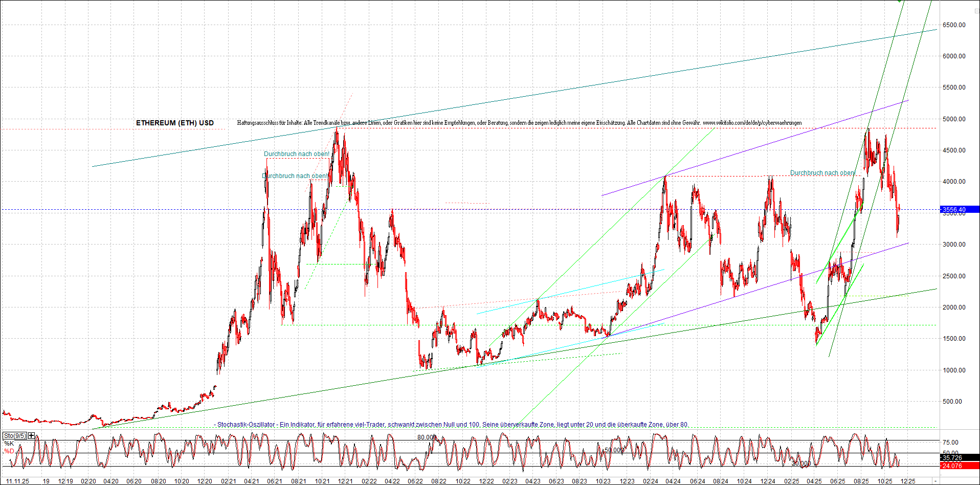Click the 6500.00 price axis label
This screenshot has height=485, width=980.
click(x=954, y=25)
